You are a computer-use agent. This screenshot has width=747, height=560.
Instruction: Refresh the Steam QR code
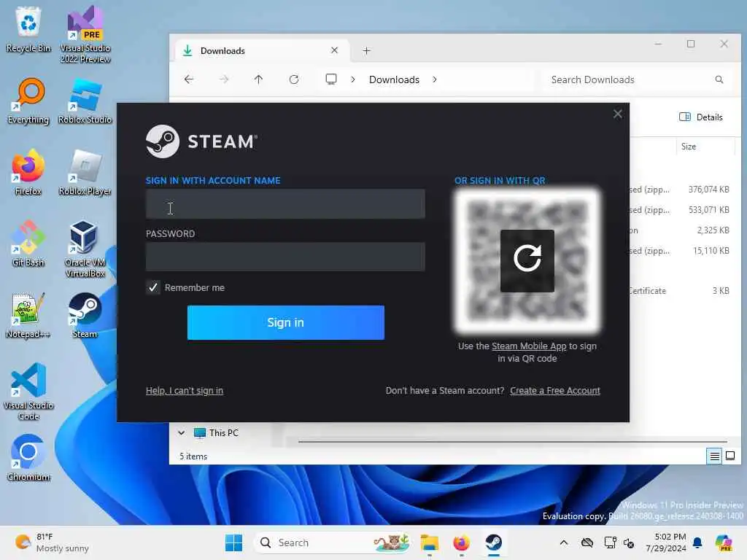(527, 260)
